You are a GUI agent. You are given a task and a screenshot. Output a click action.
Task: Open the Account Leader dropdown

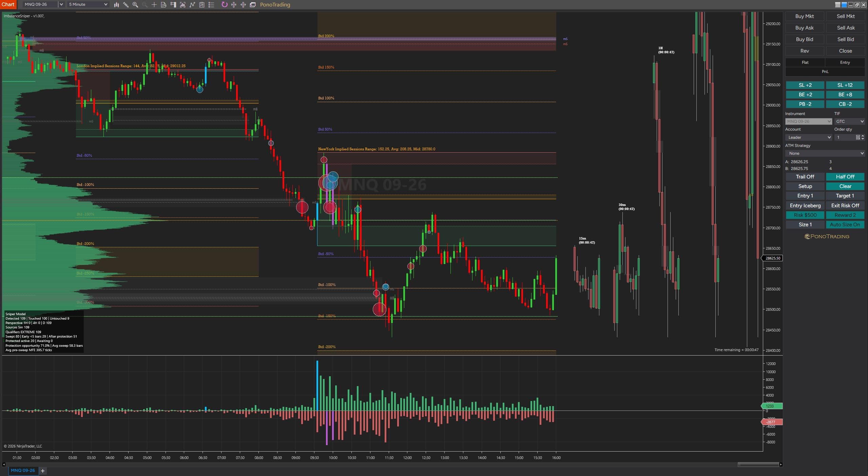click(808, 137)
